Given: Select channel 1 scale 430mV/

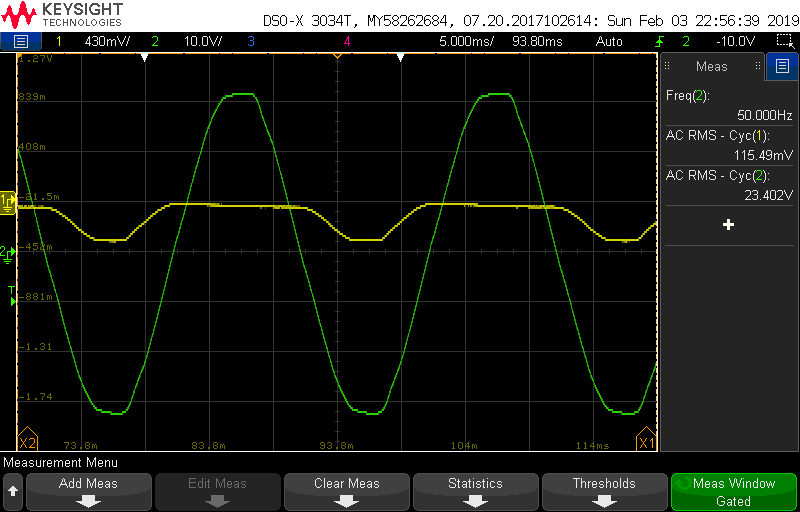Looking at the screenshot, I should [107, 41].
